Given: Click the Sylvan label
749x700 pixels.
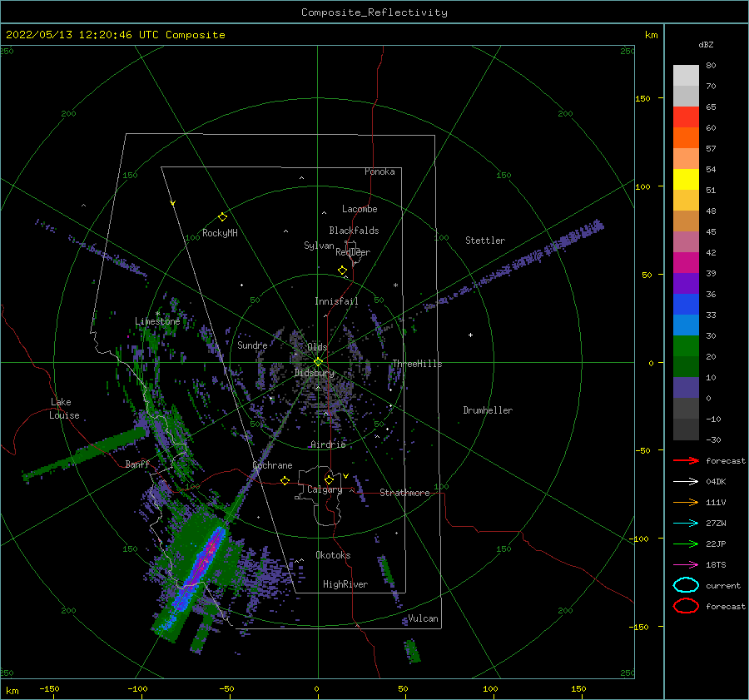Looking at the screenshot, I should coord(319,246).
